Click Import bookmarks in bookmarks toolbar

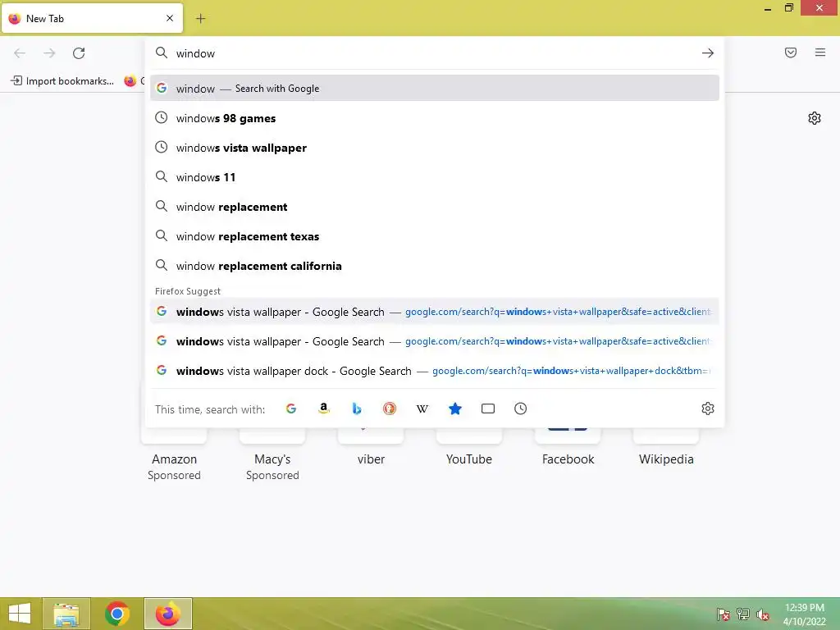pos(62,81)
